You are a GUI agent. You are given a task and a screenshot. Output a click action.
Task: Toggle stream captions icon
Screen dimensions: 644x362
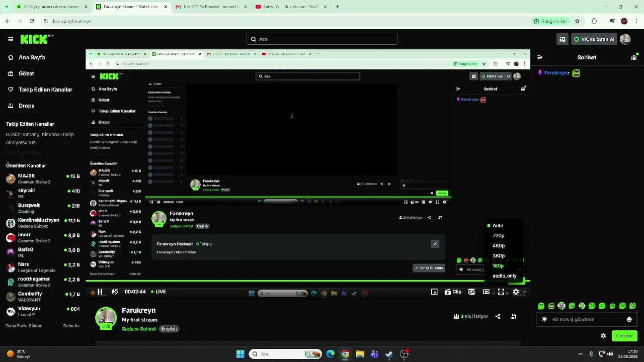471,292
